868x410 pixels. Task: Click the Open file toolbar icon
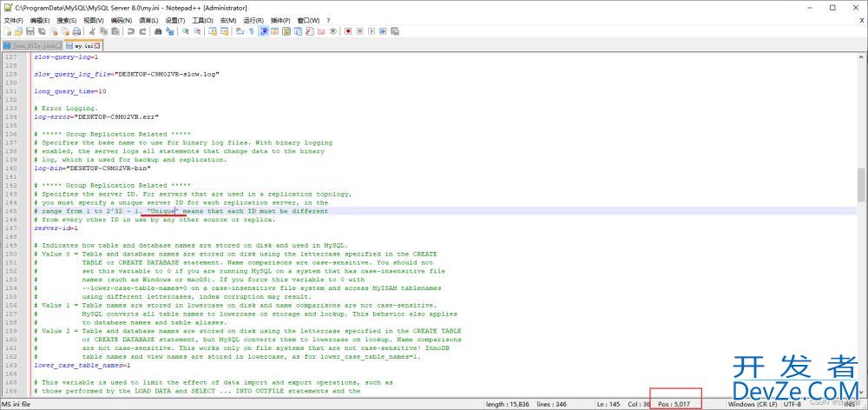point(18,31)
